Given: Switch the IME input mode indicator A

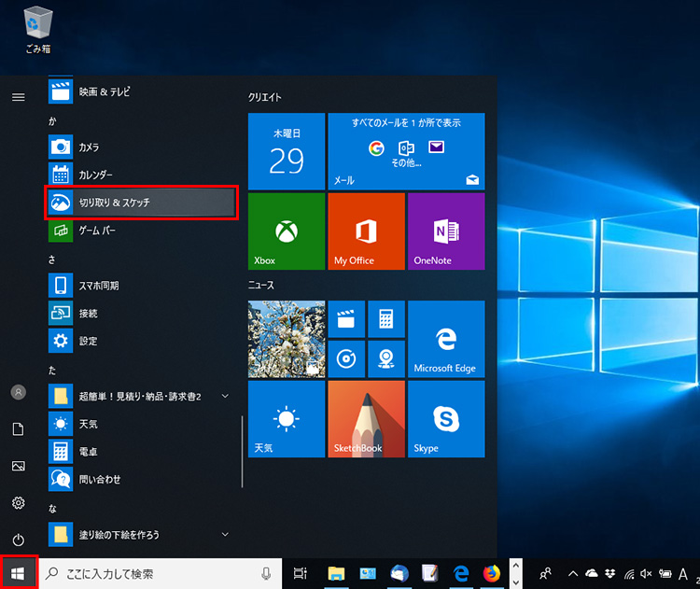Looking at the screenshot, I should coord(683,574).
